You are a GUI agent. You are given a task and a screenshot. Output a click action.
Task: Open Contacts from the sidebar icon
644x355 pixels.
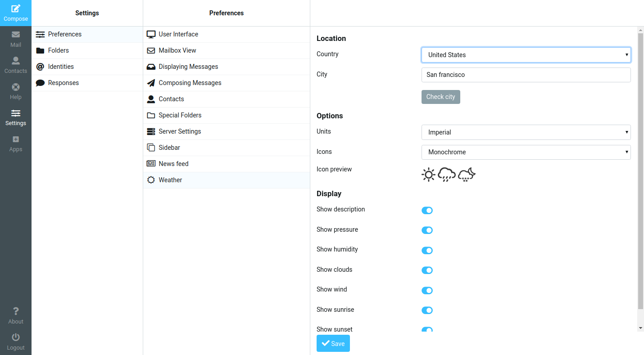(16, 60)
